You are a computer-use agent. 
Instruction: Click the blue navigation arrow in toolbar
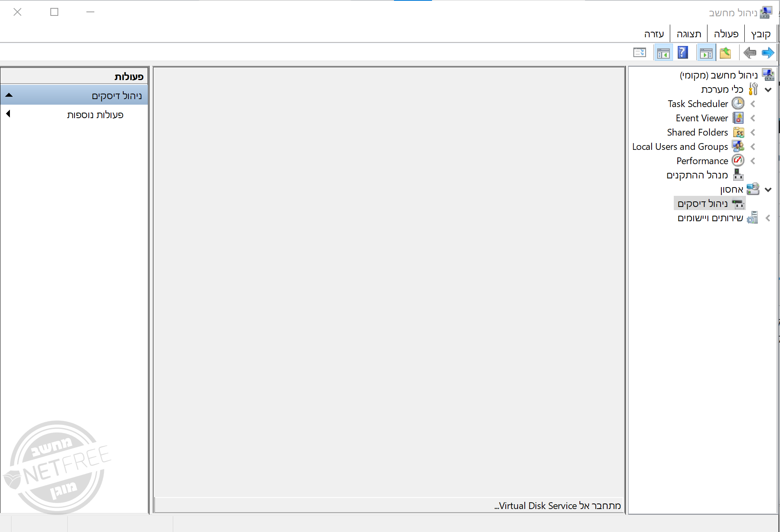pos(768,53)
